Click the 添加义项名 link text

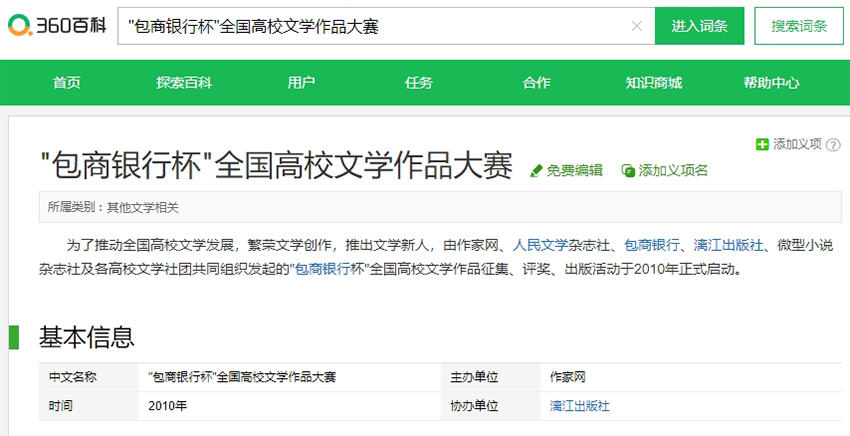click(673, 171)
